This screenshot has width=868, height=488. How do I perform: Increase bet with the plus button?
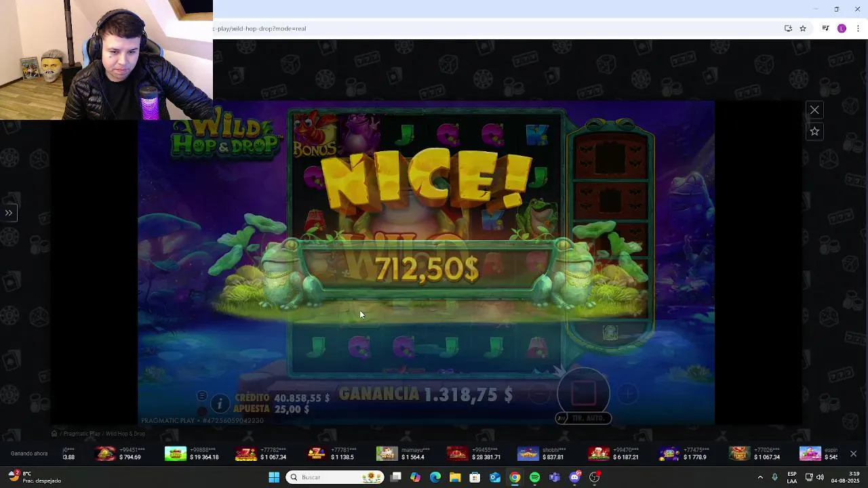pyautogui.click(x=627, y=394)
